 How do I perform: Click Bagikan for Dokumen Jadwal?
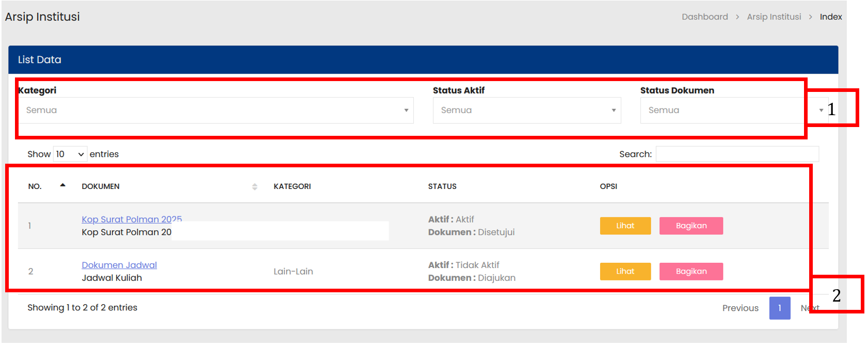point(691,271)
